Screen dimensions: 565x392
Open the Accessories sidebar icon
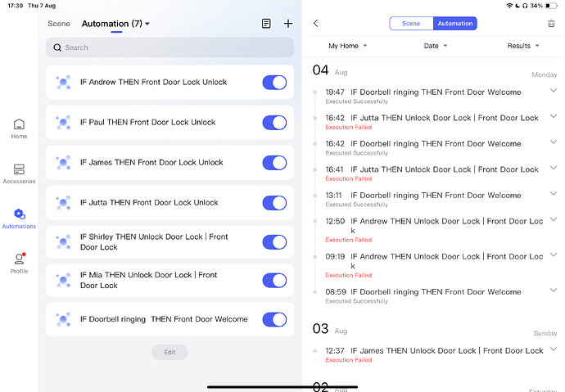(x=19, y=173)
